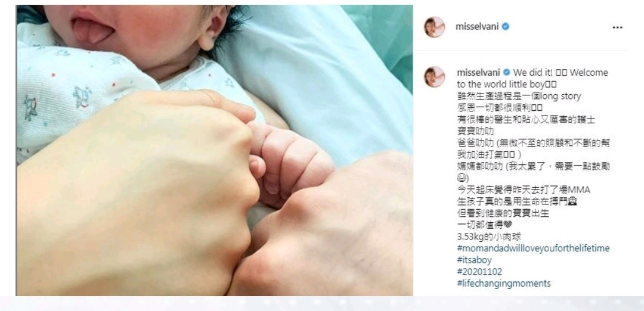Open the #20201102 hashtag
Screen dimensions: 644x311
pyautogui.click(x=479, y=272)
